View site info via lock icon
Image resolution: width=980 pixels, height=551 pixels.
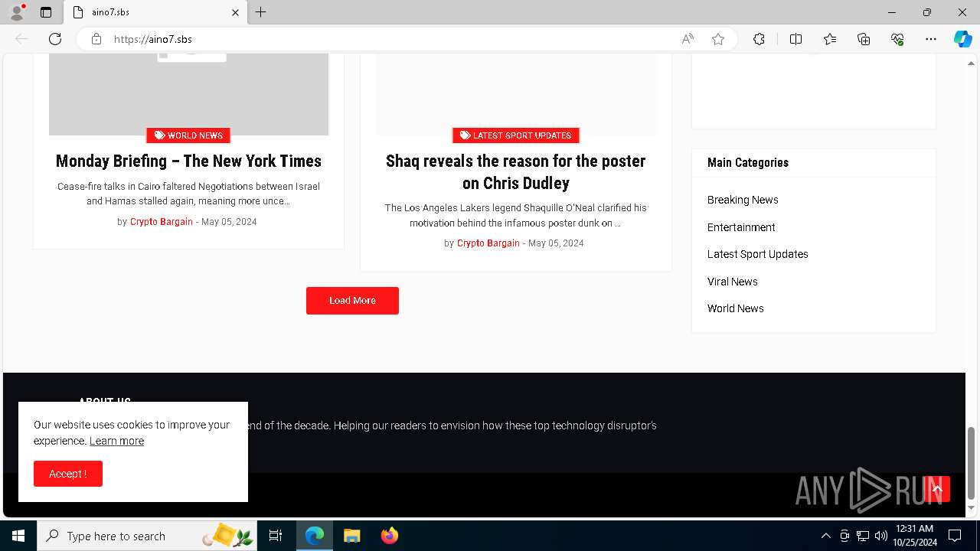[96, 39]
